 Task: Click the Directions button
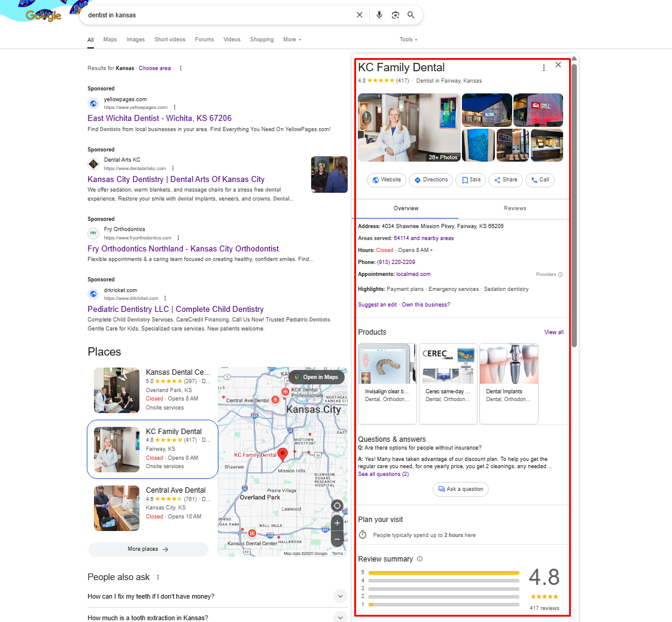tap(431, 180)
